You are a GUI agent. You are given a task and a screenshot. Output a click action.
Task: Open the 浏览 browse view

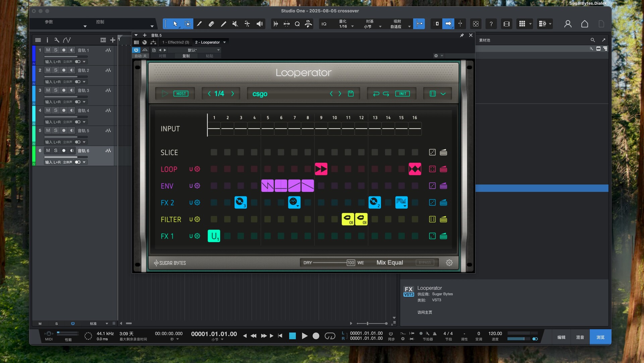[600, 337]
